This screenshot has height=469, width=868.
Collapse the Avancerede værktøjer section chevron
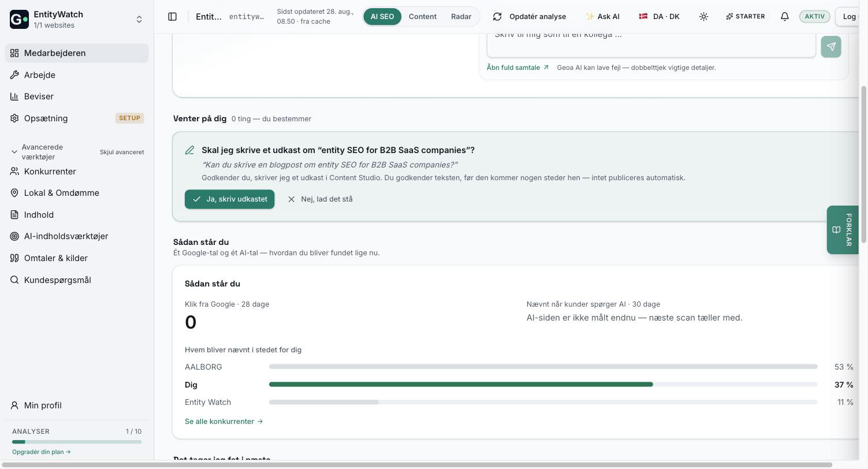(14, 152)
